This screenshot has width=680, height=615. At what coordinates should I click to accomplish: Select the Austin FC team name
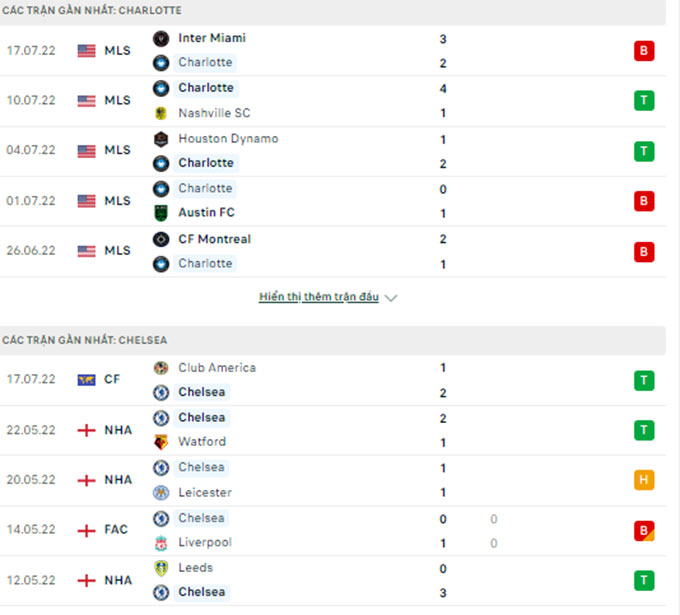click(206, 213)
